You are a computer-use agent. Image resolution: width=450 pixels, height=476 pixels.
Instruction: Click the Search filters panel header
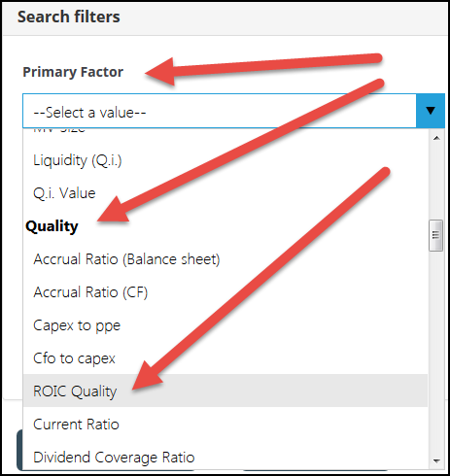(x=225, y=18)
